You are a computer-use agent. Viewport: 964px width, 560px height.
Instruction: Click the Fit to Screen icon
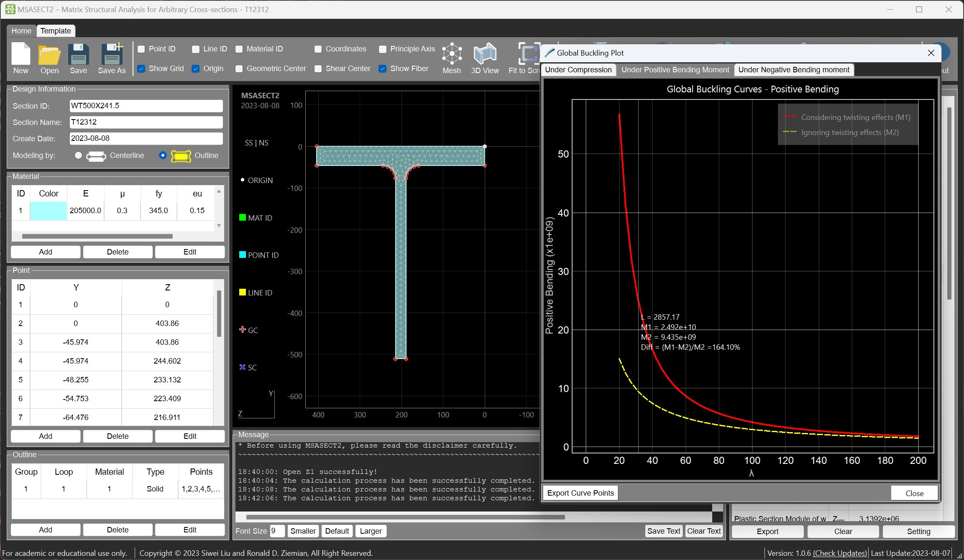[529, 53]
